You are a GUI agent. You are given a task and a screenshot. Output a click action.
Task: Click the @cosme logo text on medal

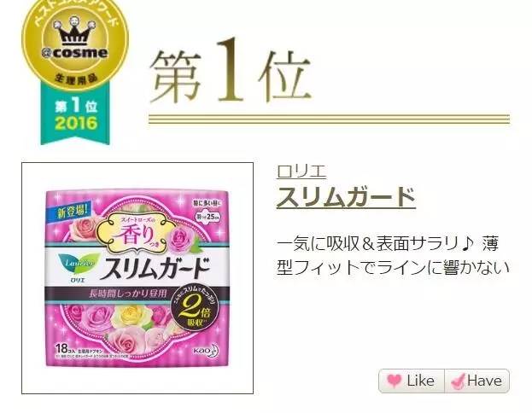coord(75,53)
